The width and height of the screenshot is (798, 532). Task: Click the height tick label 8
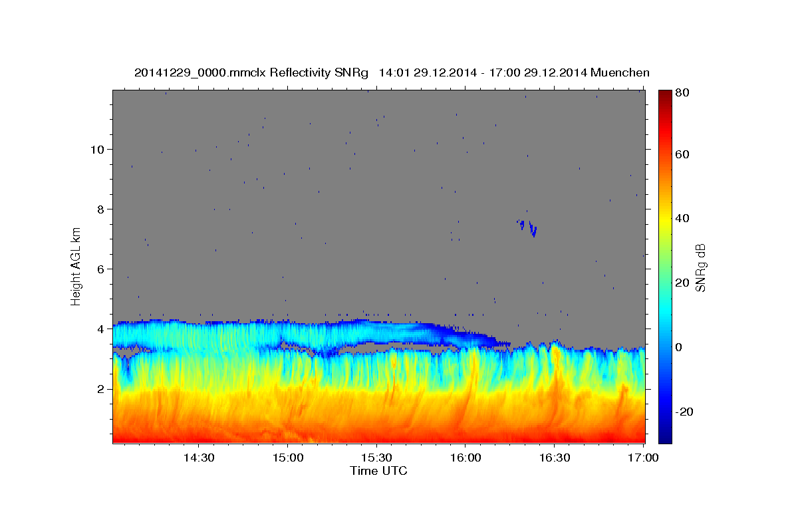tap(101, 209)
